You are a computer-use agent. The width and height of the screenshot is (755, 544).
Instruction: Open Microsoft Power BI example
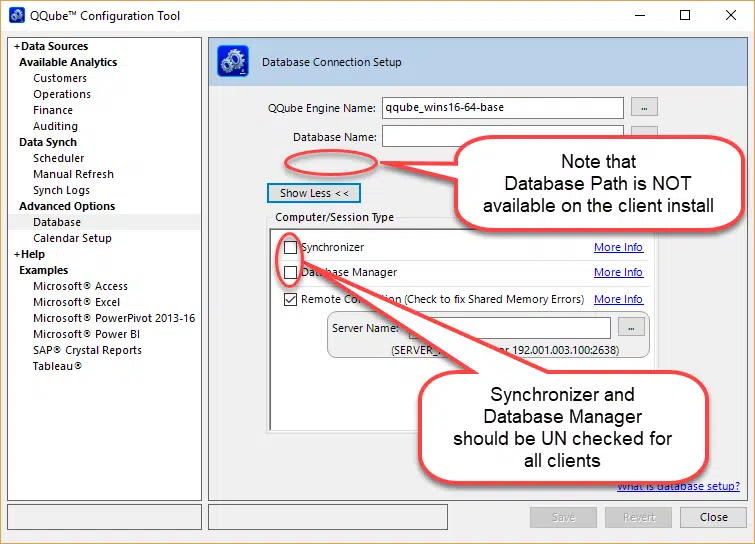(86, 334)
